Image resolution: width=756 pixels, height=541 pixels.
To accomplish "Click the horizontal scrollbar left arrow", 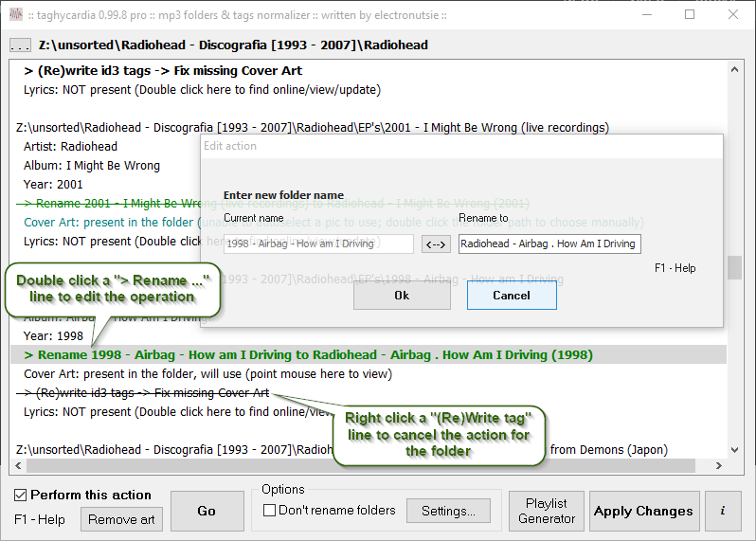I will coord(18,466).
